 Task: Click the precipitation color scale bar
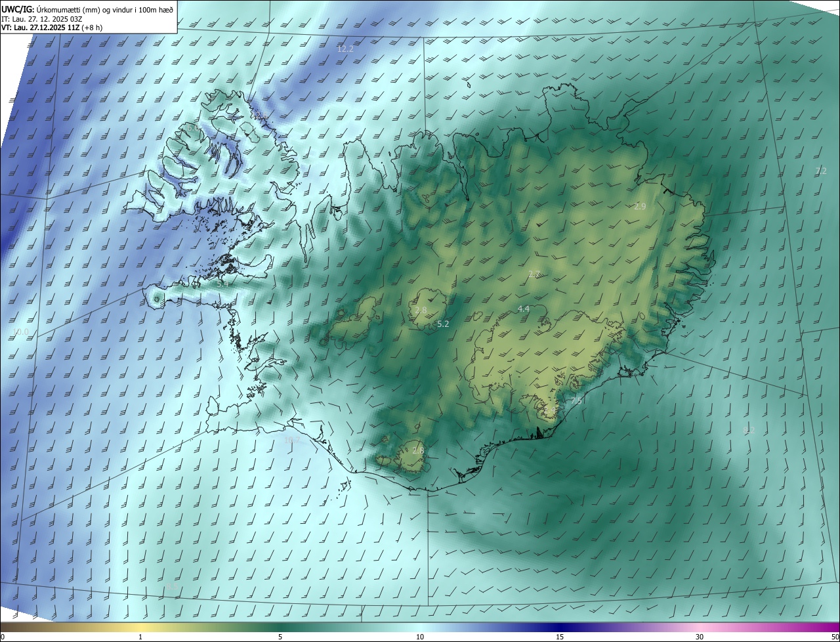(x=420, y=627)
